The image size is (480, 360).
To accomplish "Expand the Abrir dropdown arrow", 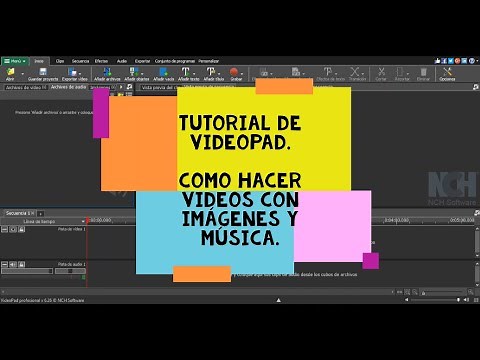I will tap(23, 74).
